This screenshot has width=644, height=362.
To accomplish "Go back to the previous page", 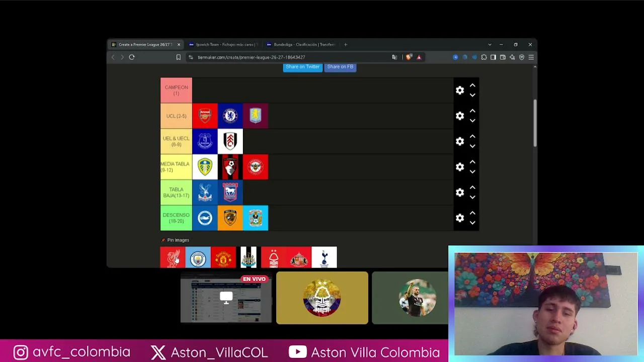I will pos(113,57).
